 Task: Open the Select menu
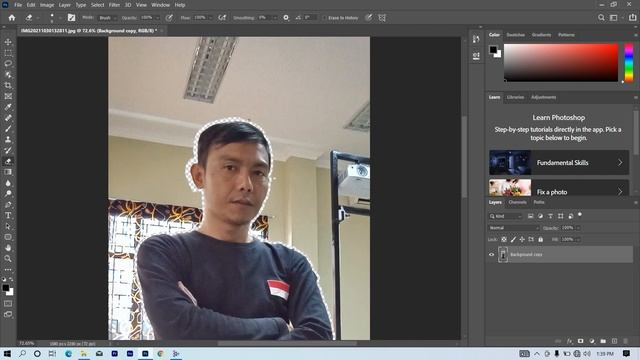pyautogui.click(x=98, y=5)
